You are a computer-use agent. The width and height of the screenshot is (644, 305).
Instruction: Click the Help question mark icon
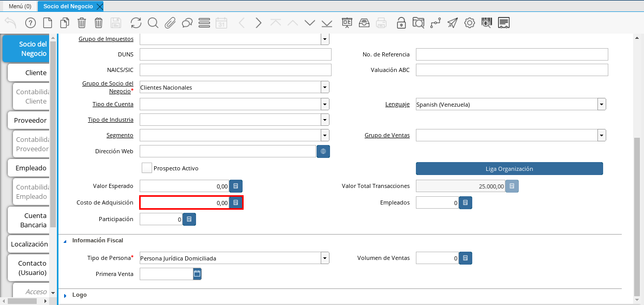tap(31, 23)
